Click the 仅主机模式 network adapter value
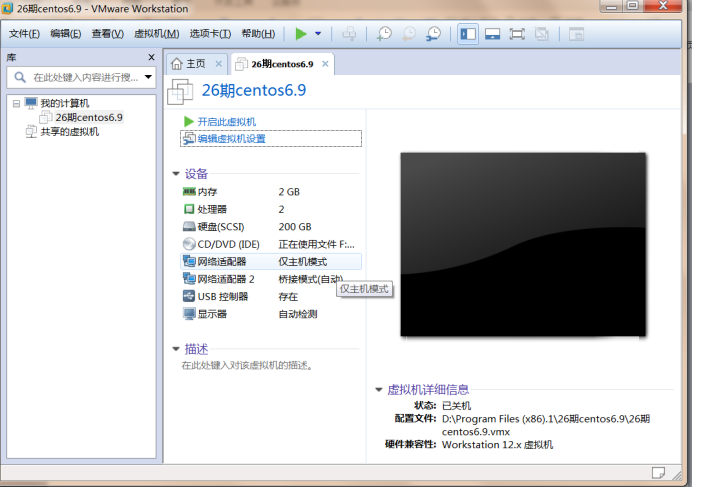Image resolution: width=702 pixels, height=493 pixels. tap(303, 262)
